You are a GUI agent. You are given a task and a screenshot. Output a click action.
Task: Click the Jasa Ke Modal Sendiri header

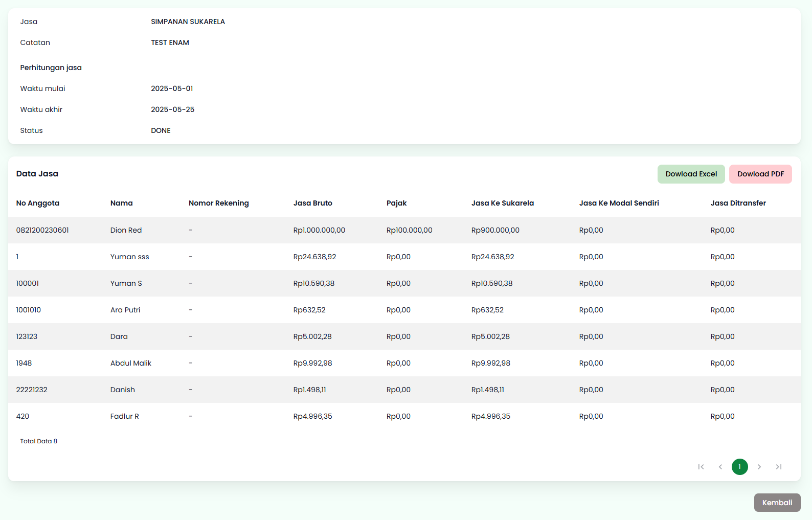click(619, 203)
